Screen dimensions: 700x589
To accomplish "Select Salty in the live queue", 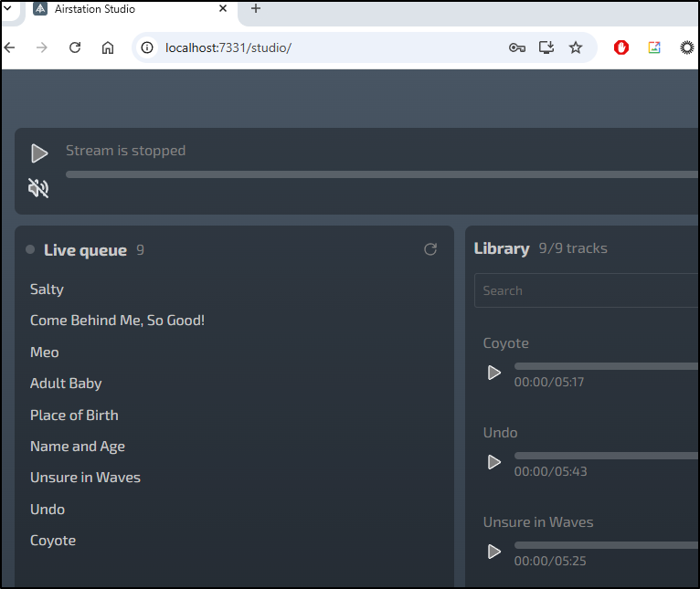I will tap(47, 289).
